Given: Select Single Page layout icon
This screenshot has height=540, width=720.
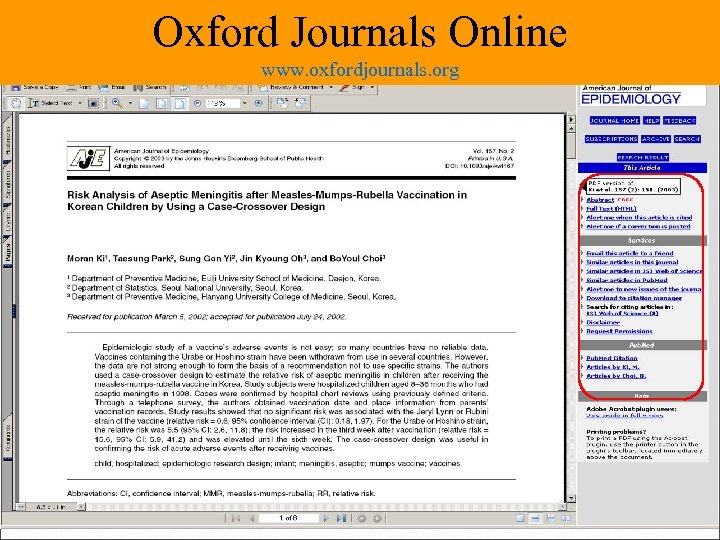Looking at the screenshot, I should (x=520, y=518).
